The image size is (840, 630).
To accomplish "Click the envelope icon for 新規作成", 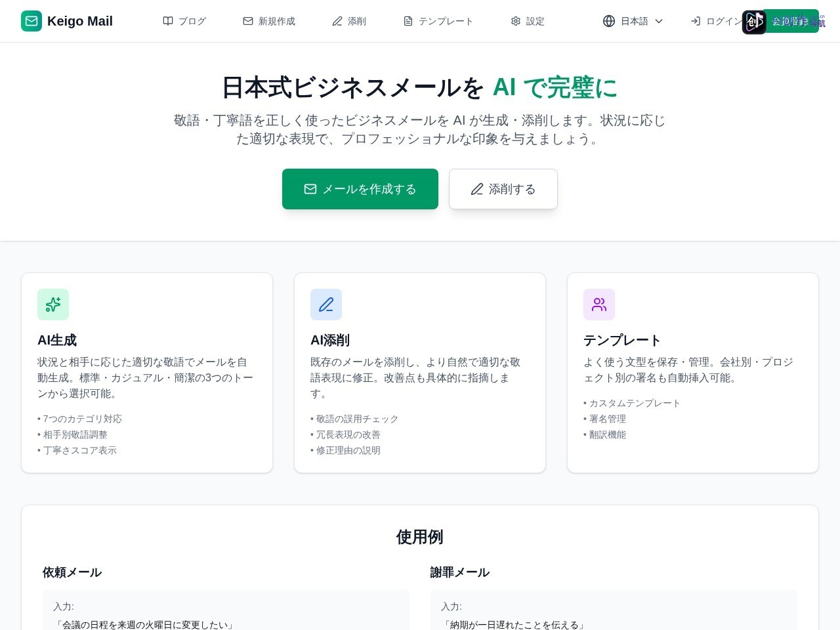I will click(x=248, y=21).
